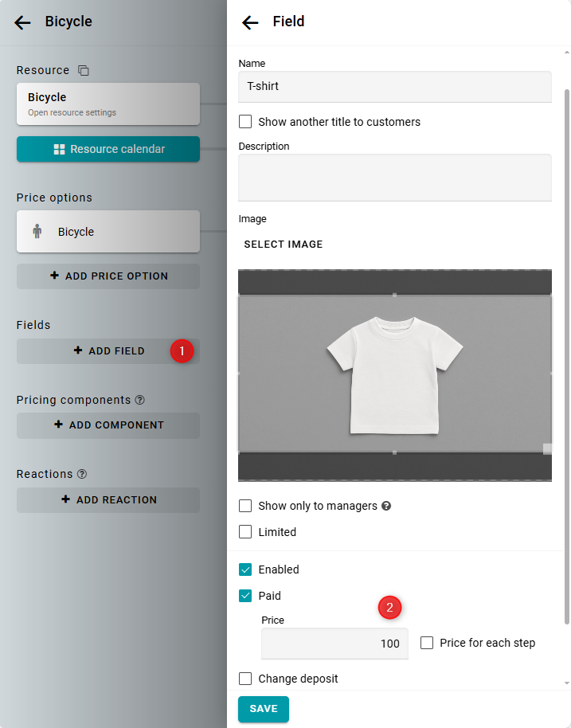The image size is (571, 728).
Task: Click help icon next to Reactions
Action: 82,474
